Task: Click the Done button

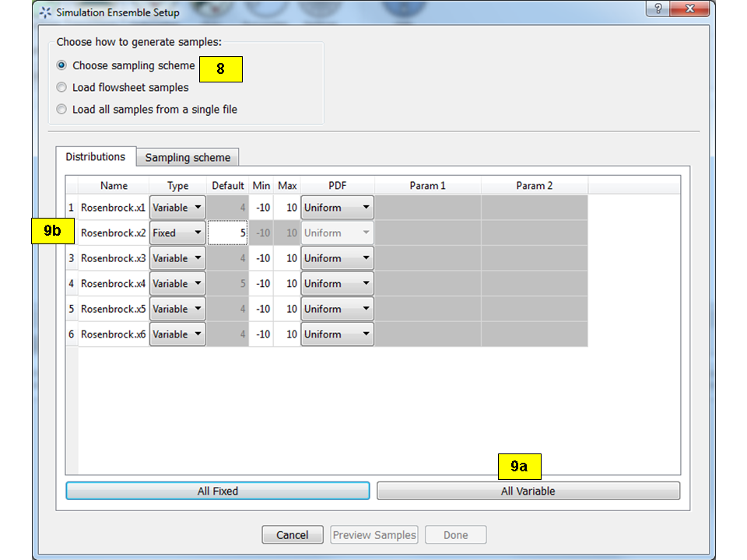Action: pos(455,534)
